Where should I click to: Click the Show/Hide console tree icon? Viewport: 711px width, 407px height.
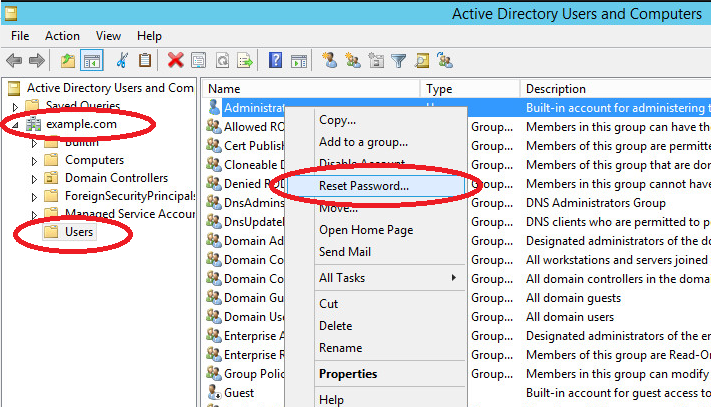tap(91, 61)
